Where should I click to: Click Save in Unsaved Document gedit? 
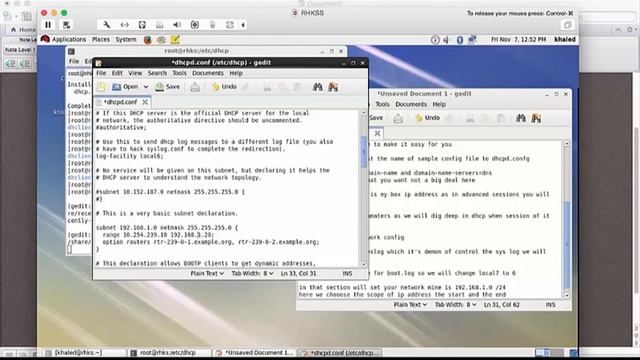[x=376, y=118]
